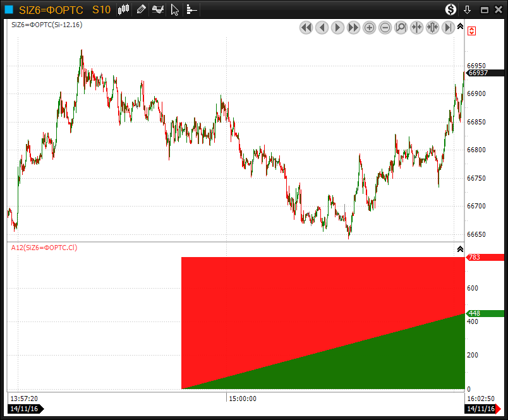Collapse the price chart pane with chevron
Screen dimensions: 508x420
[460, 27]
